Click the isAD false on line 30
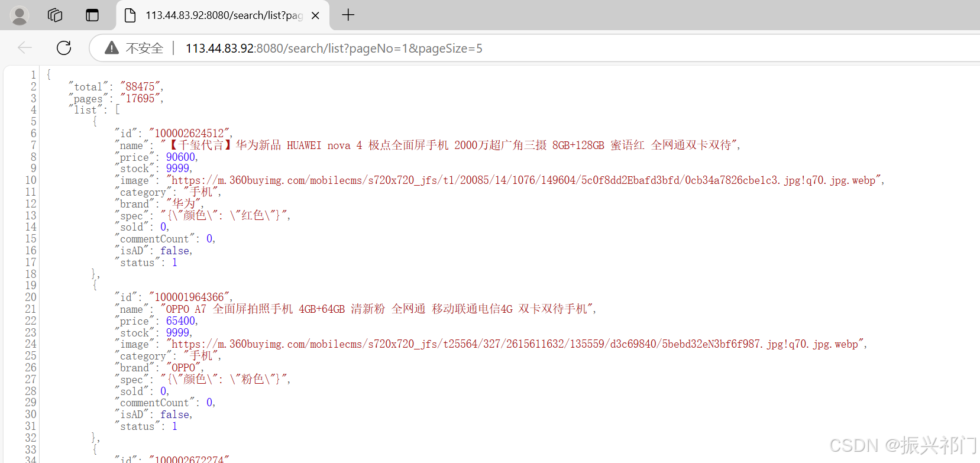Screen dimensions: 980x463 175,415
